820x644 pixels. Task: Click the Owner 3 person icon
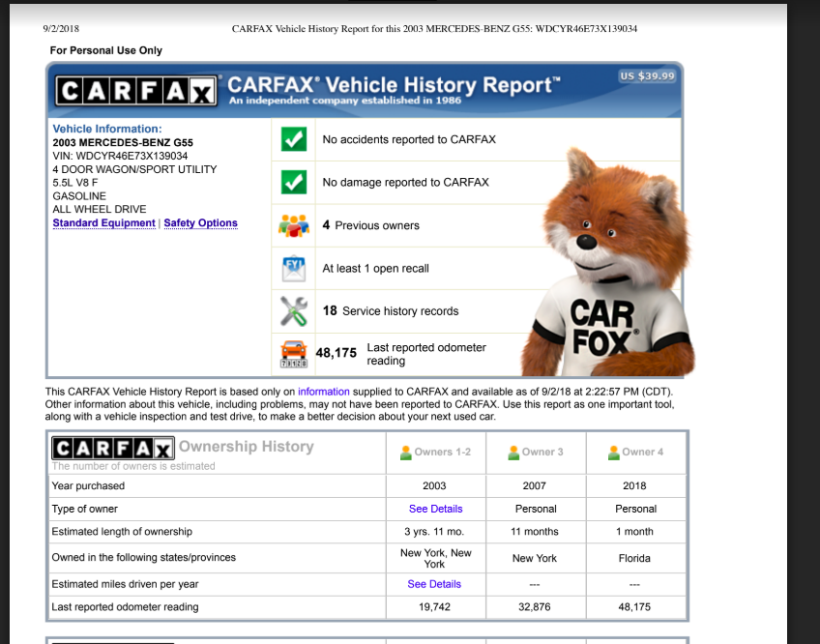coord(513,453)
